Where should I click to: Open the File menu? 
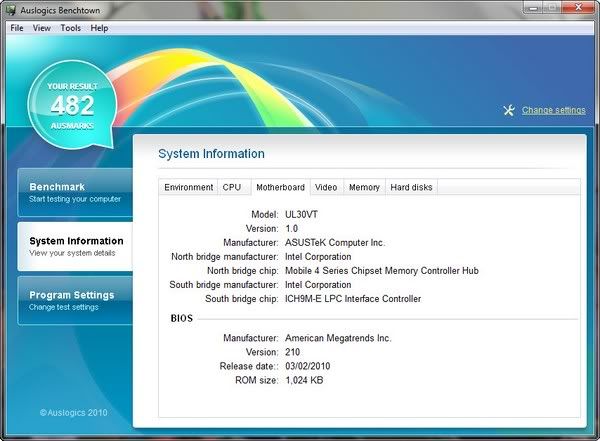click(17, 28)
